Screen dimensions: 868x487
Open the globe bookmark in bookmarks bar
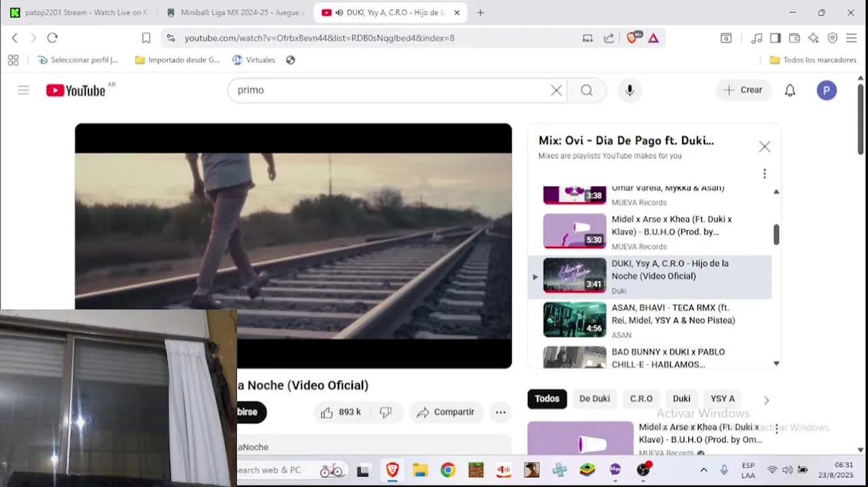click(291, 60)
